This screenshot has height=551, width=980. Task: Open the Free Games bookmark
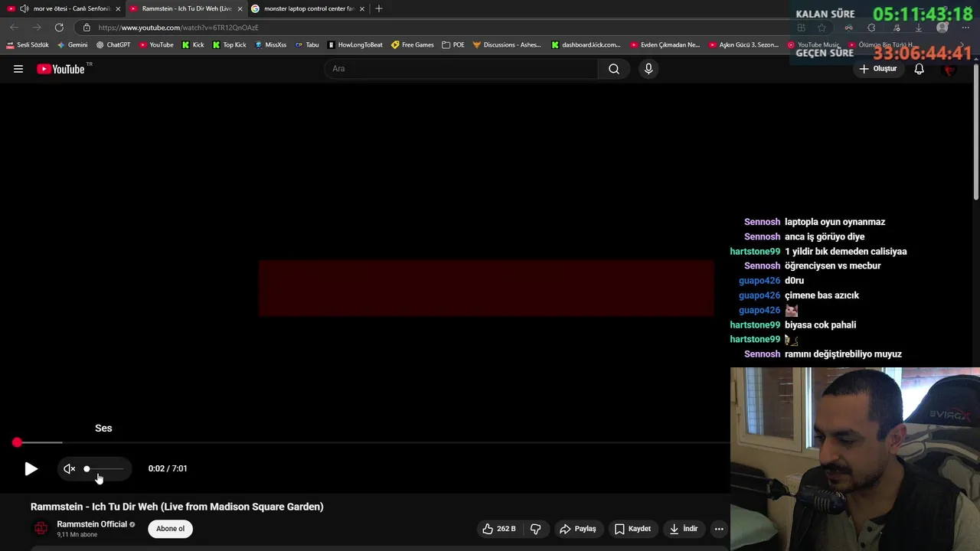(x=413, y=44)
